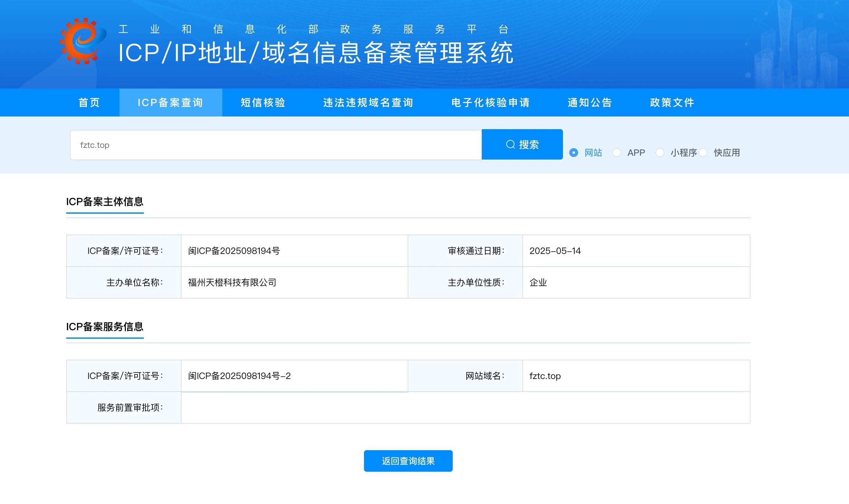Click the magnifier icon in search button

tap(510, 145)
